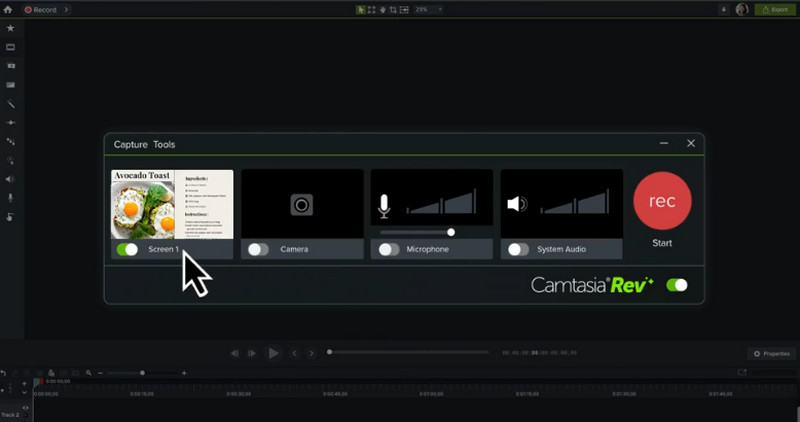Open Audio Effects speaker icon in sidebar
The width and height of the screenshot is (800, 422).
pos(10,179)
